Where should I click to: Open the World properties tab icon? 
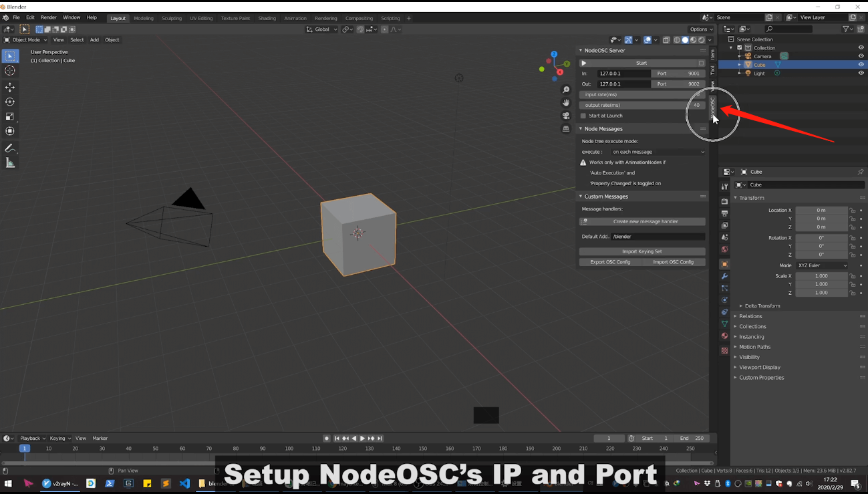(x=724, y=249)
